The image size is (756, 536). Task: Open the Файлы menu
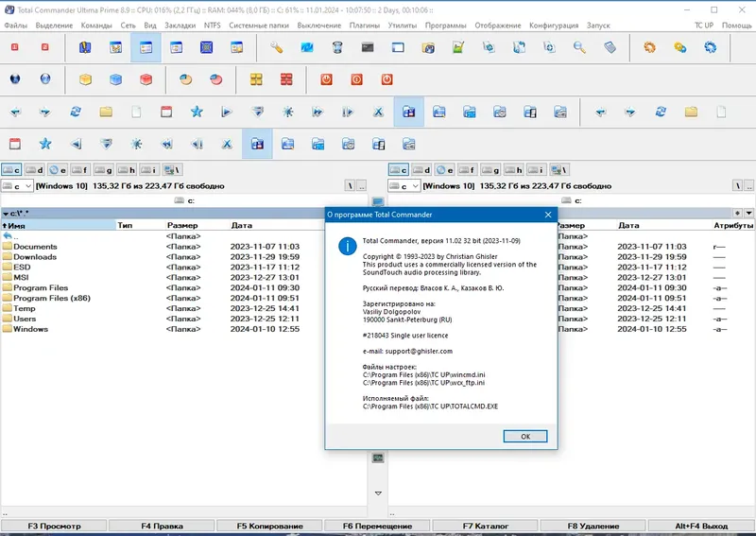click(x=16, y=26)
